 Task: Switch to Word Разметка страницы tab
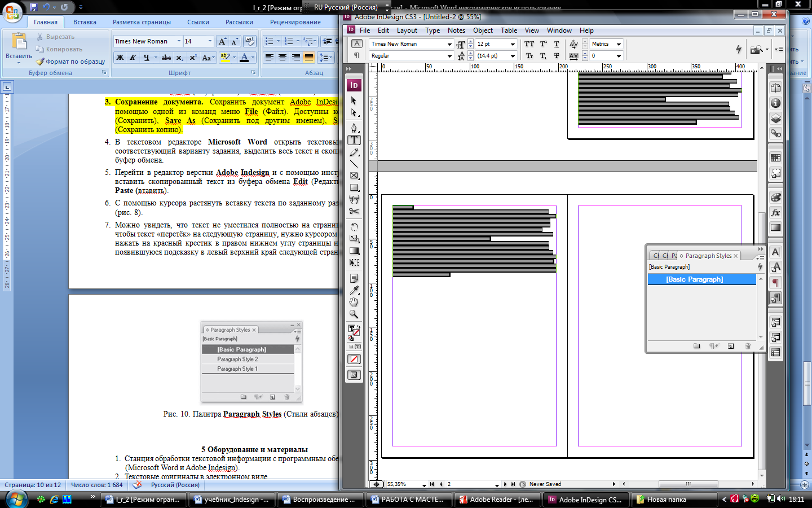pos(142,22)
